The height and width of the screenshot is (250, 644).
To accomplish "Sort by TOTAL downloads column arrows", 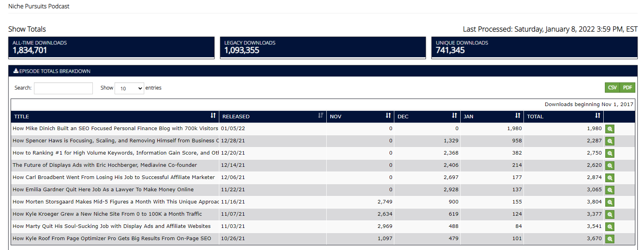I will 597,116.
